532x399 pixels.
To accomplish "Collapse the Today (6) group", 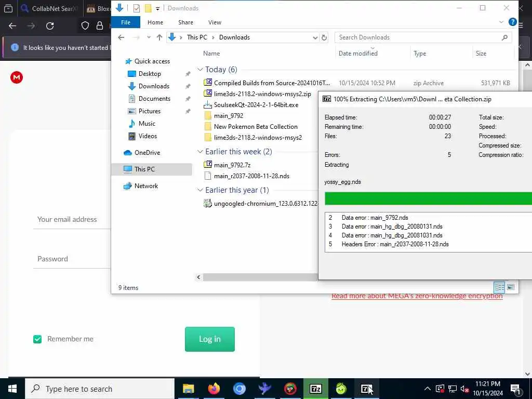I will click(x=200, y=70).
